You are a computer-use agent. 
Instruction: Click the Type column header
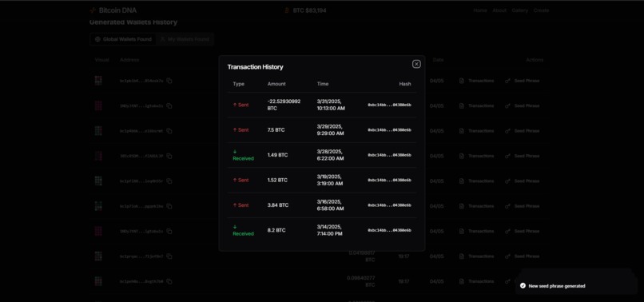[x=239, y=84]
